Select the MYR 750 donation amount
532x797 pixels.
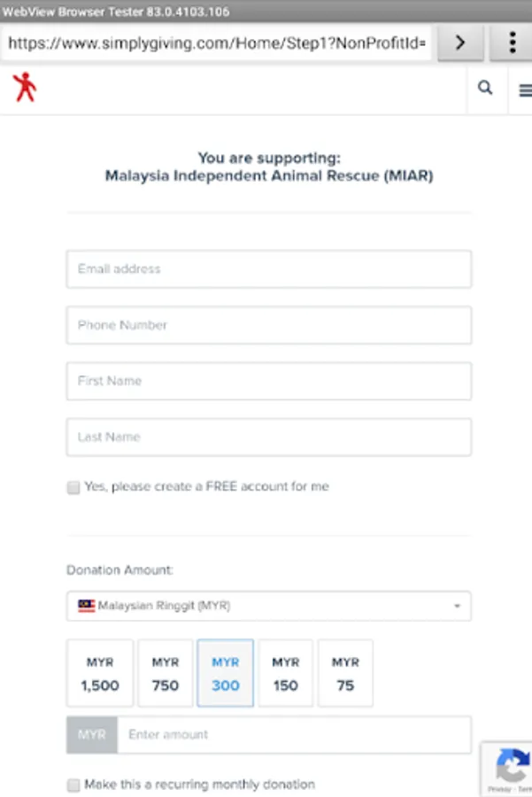(x=166, y=673)
